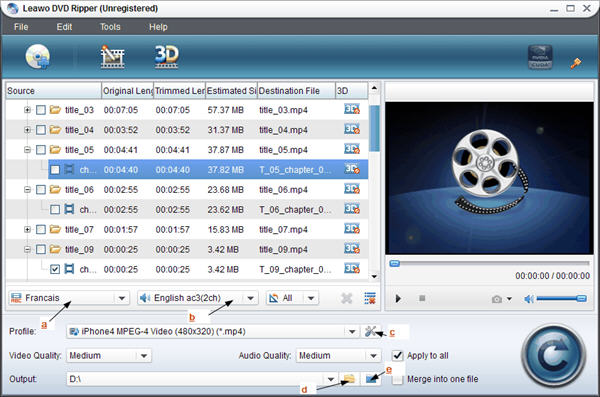Uncheck Apply to all checkbox
The width and height of the screenshot is (600, 397).
pos(397,356)
